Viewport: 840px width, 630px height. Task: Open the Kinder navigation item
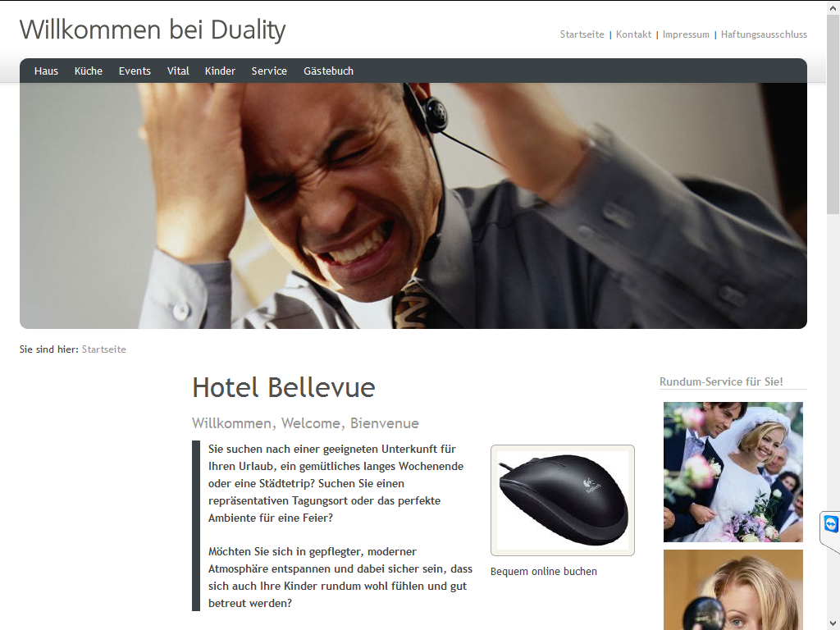pos(220,71)
